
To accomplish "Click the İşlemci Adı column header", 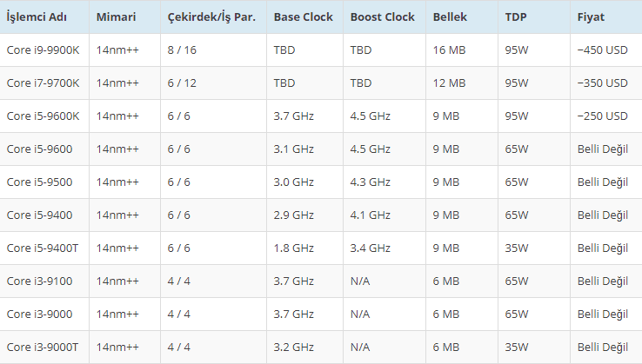I will point(37,17).
